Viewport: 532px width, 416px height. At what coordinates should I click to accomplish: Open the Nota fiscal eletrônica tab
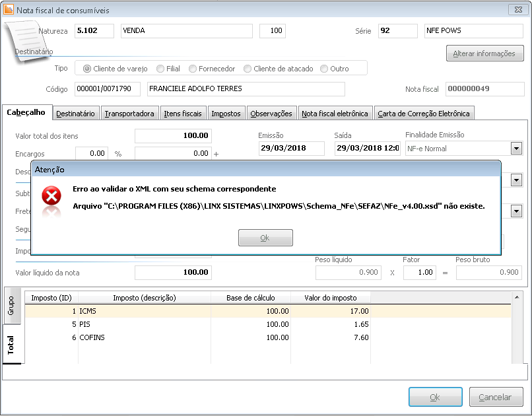point(335,114)
